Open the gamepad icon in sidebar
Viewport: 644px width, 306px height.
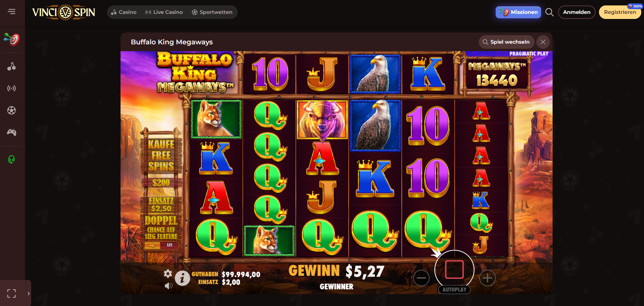click(x=12, y=132)
